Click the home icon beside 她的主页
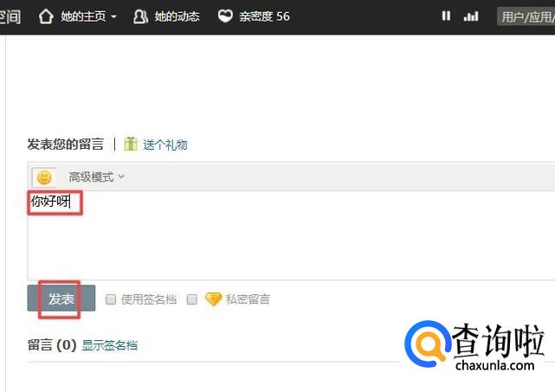The image size is (555, 392). coord(46,16)
